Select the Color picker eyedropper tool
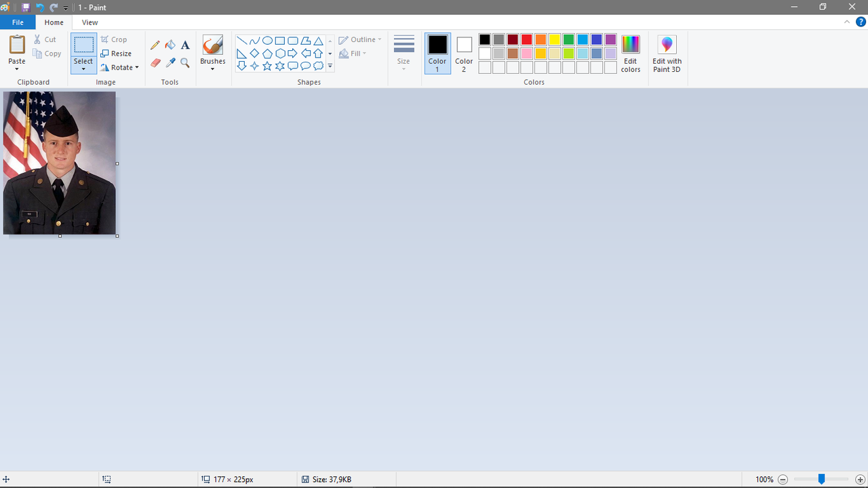This screenshot has width=868, height=488. point(170,63)
